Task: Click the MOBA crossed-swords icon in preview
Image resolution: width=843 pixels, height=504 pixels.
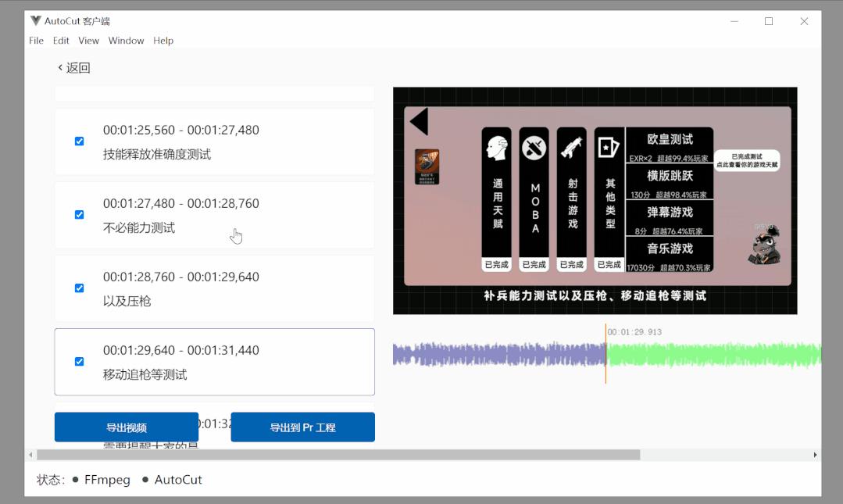Action: 534,148
